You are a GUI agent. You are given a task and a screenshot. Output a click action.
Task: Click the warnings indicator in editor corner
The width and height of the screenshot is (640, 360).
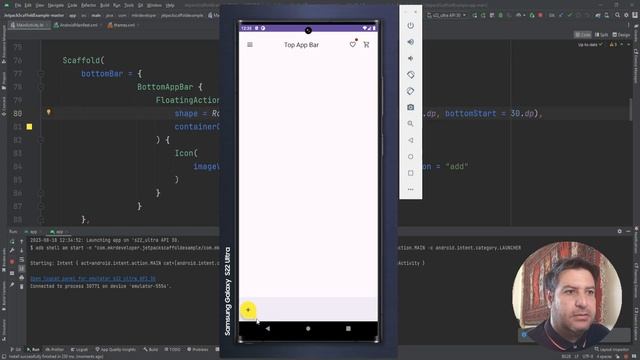coord(613,44)
